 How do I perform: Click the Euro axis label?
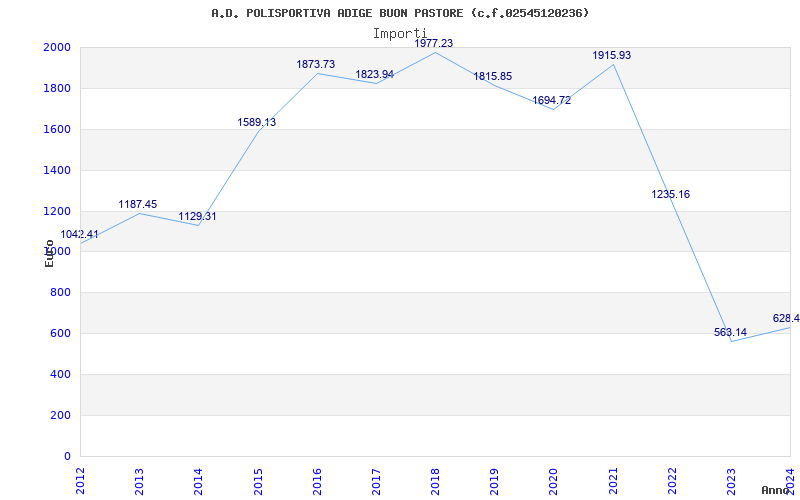click(49, 254)
